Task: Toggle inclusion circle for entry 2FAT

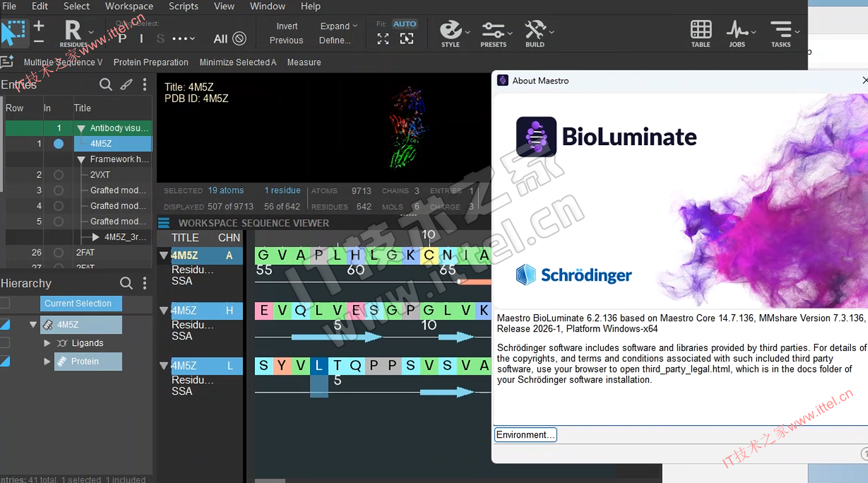Action: click(58, 253)
